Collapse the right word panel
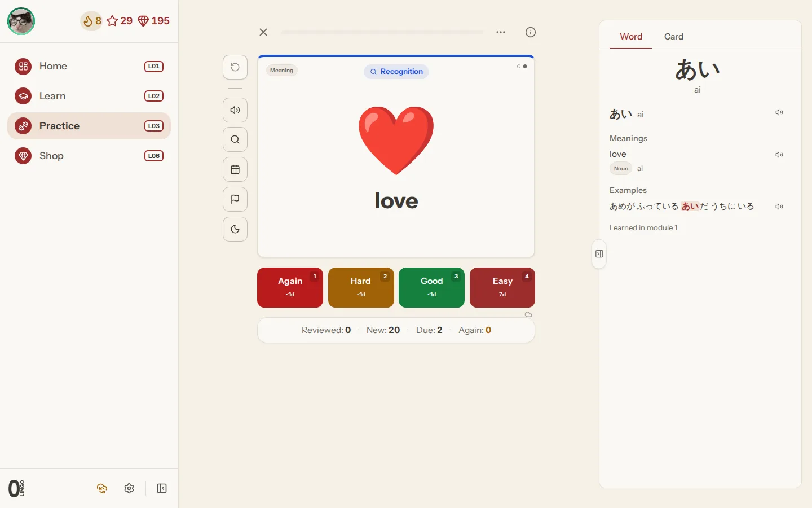The image size is (812, 508). coord(599,254)
